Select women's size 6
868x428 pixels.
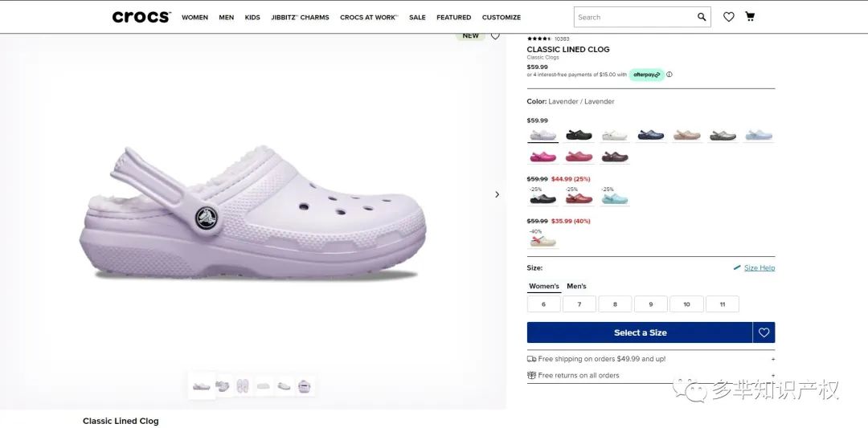click(543, 304)
